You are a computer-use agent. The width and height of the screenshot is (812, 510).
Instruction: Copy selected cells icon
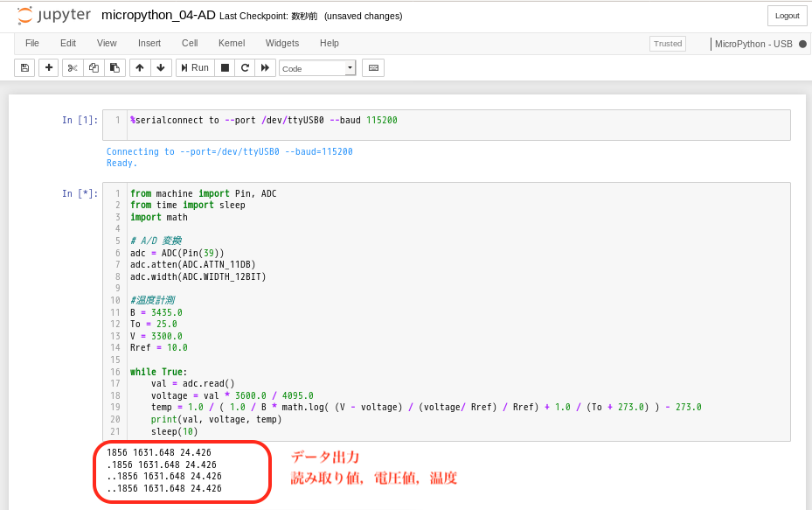click(x=94, y=67)
